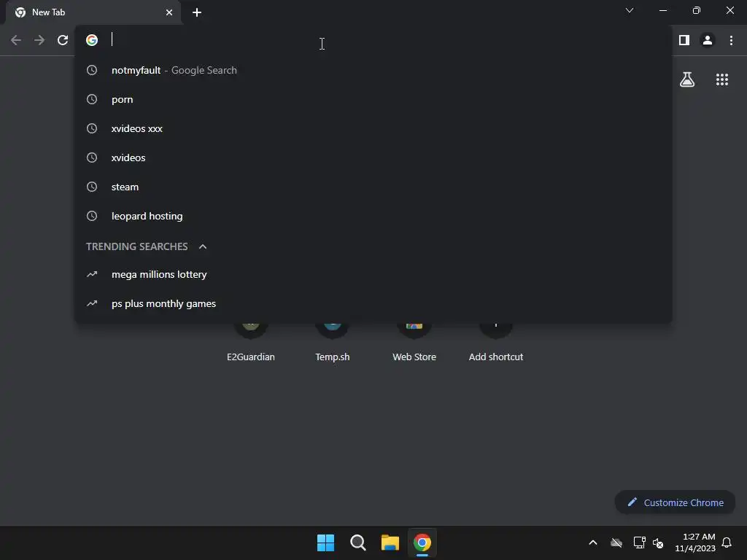Switch to the New Tab tab

tap(93, 12)
